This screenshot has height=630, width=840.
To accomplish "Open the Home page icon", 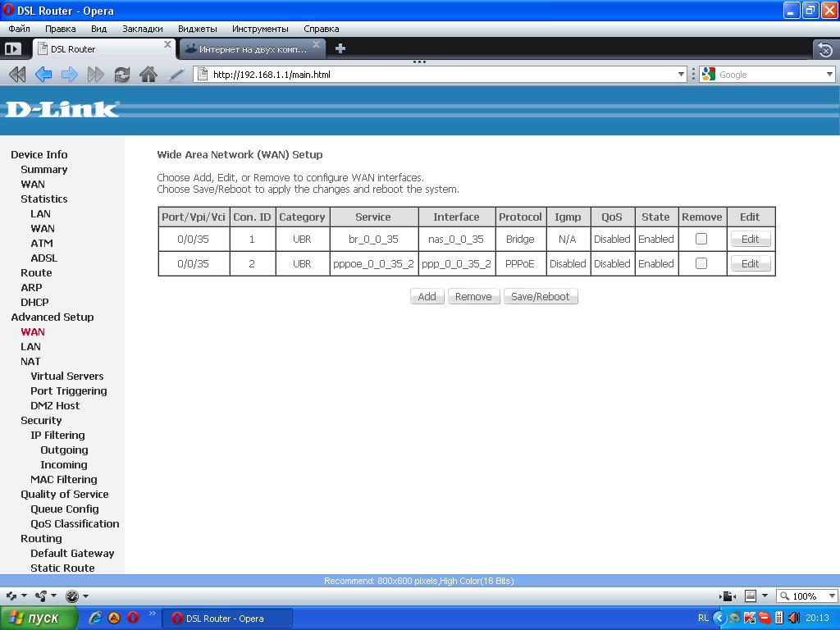I will click(x=148, y=75).
